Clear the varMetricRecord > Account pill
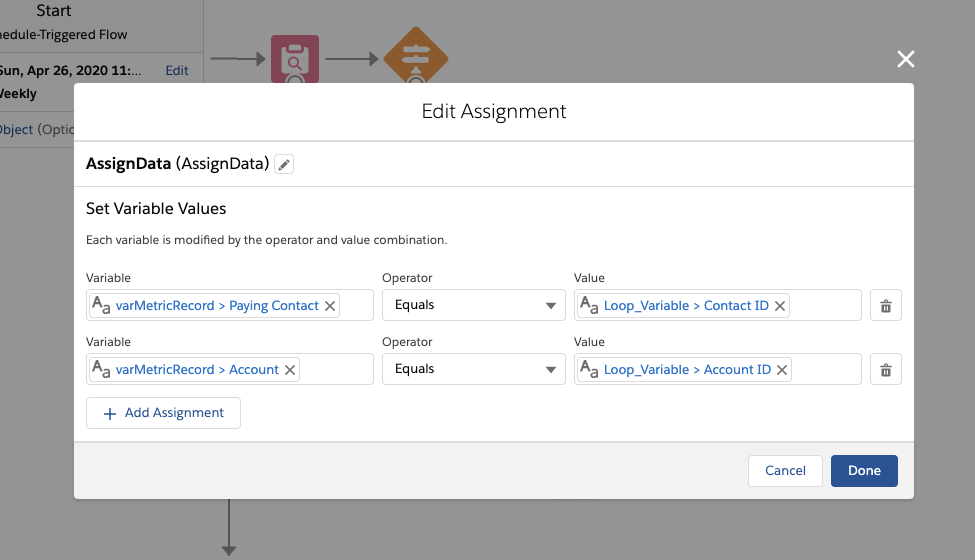Viewport: 975px width, 560px height. (290, 370)
